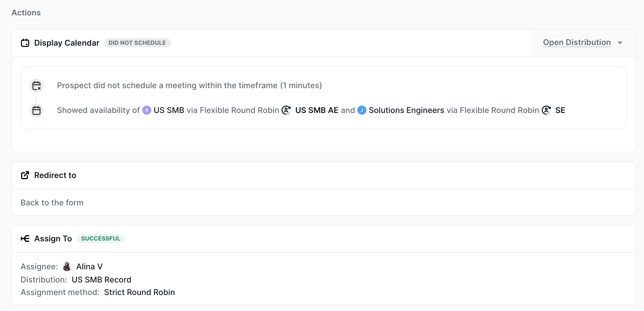
Task: Click the SUCCESSFUL status badge
Action: click(101, 239)
